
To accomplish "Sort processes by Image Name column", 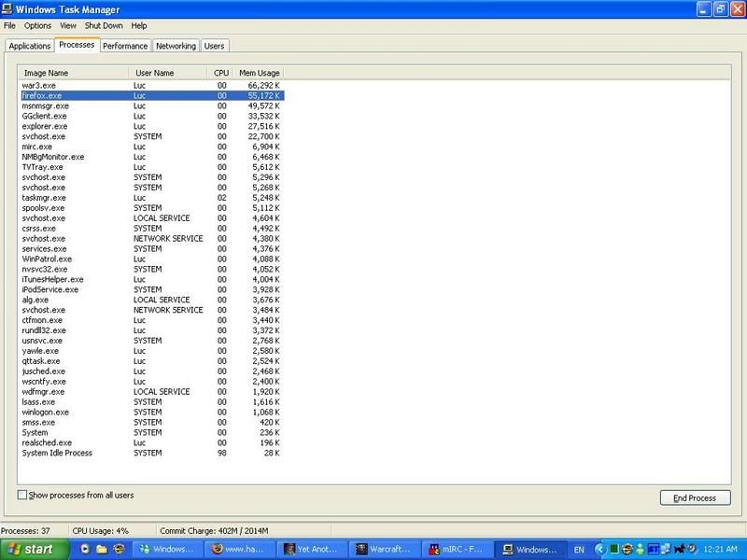I will click(73, 73).
